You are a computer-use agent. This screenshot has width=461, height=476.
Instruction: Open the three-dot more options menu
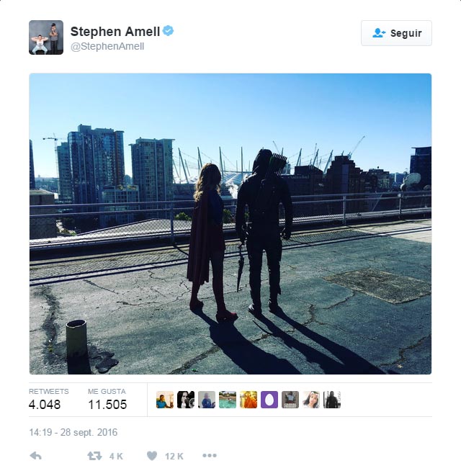pyautogui.click(x=210, y=455)
